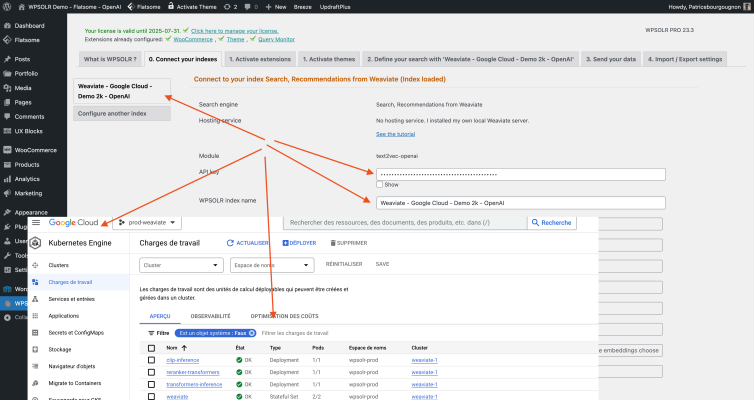Click 'See the tutorial' link

point(395,134)
